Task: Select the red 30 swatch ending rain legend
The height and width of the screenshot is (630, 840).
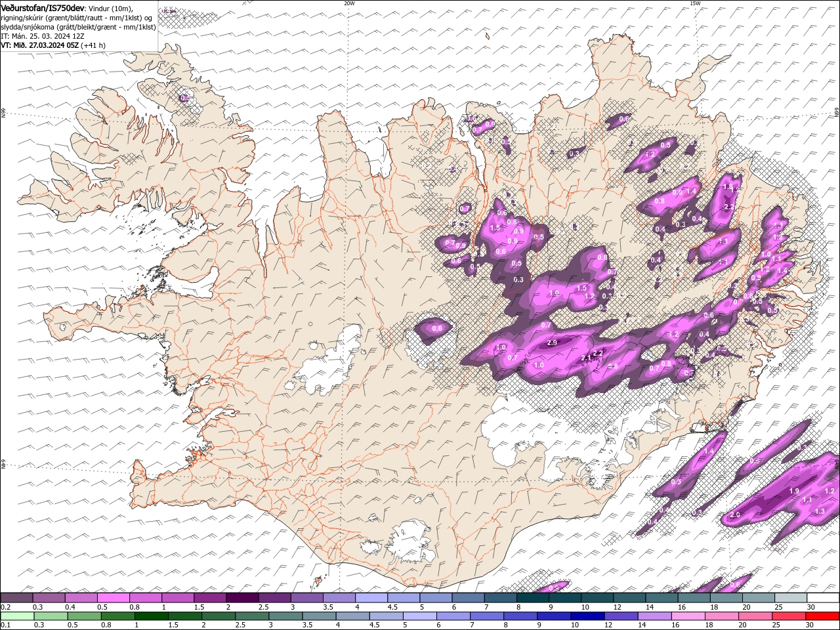Action: 822,616
